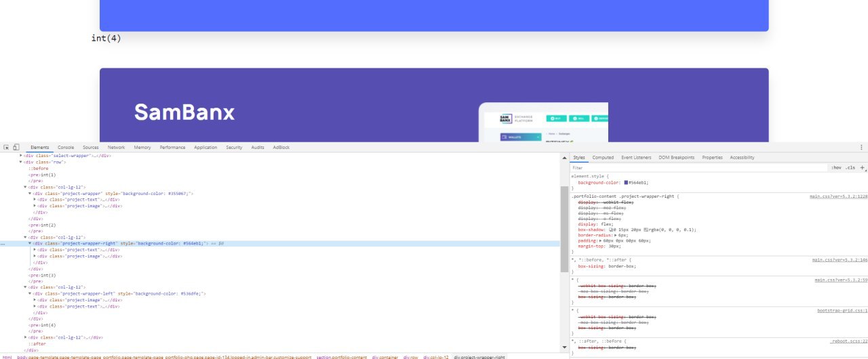The width and height of the screenshot is (868, 359).
Task: Switch to the Memory tab
Action: (142, 147)
